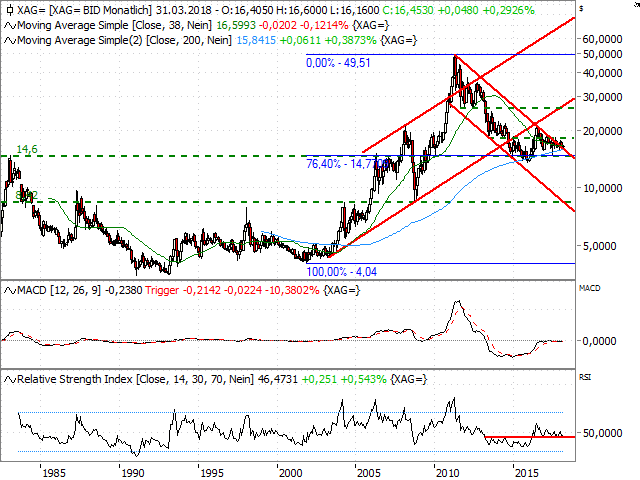Click the 50,0000 price axis label at top
This screenshot has height=480, width=640.
(602, 54)
